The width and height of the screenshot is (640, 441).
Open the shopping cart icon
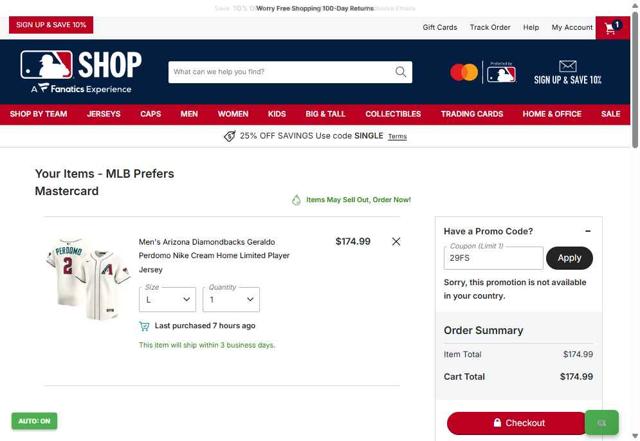(x=612, y=28)
